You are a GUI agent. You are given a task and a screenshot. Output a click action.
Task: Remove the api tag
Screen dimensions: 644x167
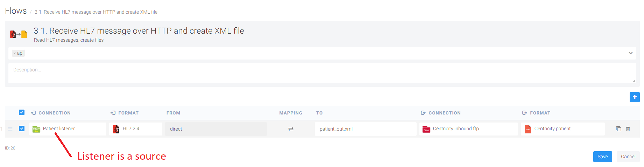coord(14,53)
